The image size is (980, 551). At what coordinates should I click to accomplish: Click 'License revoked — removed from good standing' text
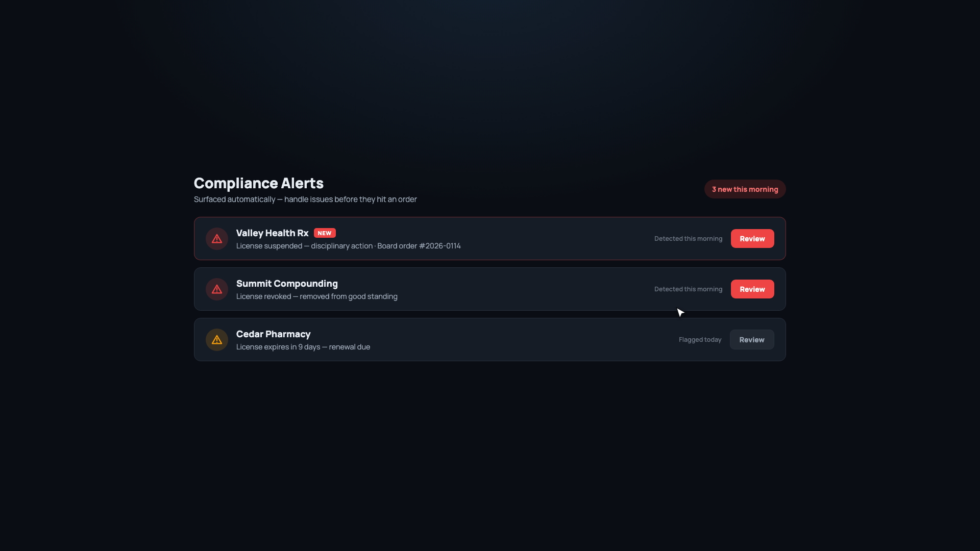pos(316,296)
